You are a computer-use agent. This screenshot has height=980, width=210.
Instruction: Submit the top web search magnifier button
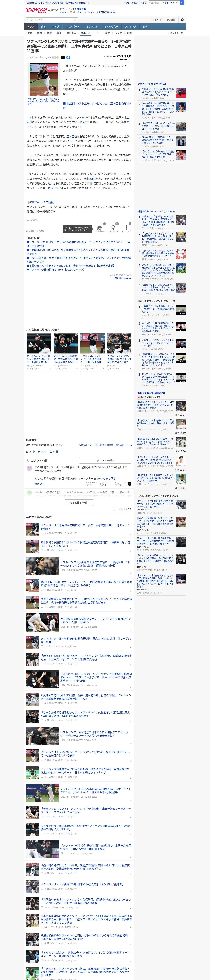pos(182,3)
